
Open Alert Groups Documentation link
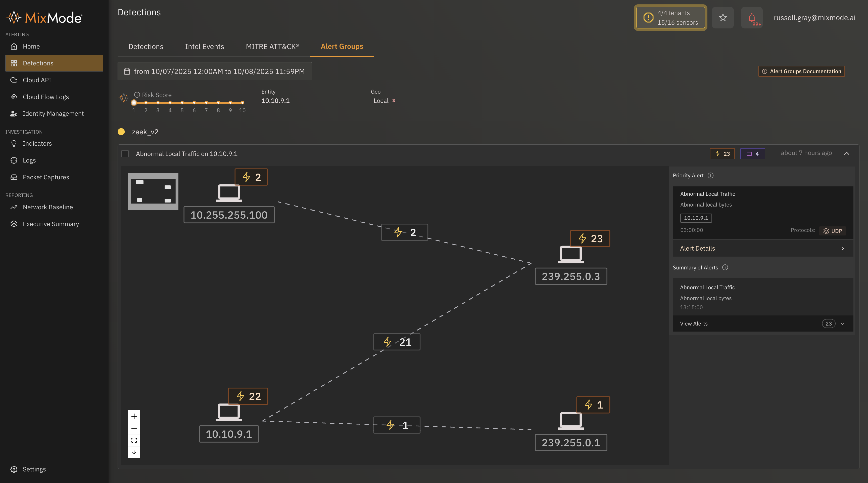[x=801, y=71]
